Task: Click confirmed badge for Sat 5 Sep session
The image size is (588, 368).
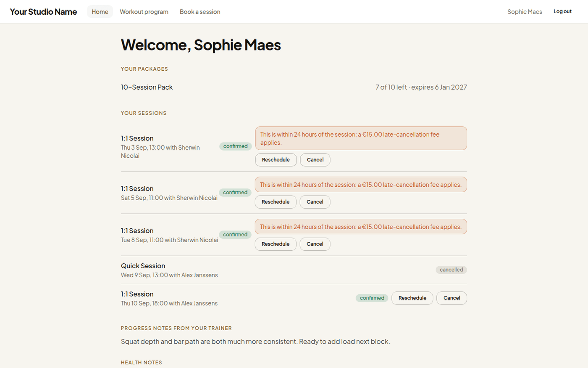Action: [235, 193]
